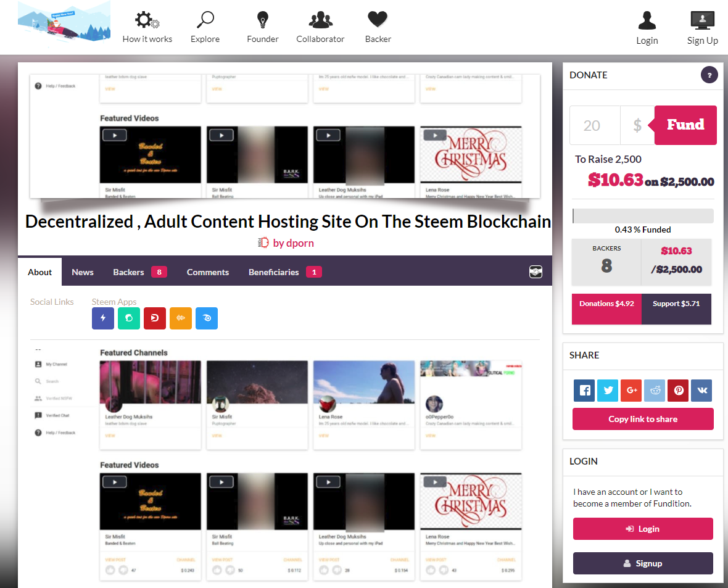This screenshot has width=728, height=588.
Task: Switch to the News tab
Action: [x=83, y=271]
